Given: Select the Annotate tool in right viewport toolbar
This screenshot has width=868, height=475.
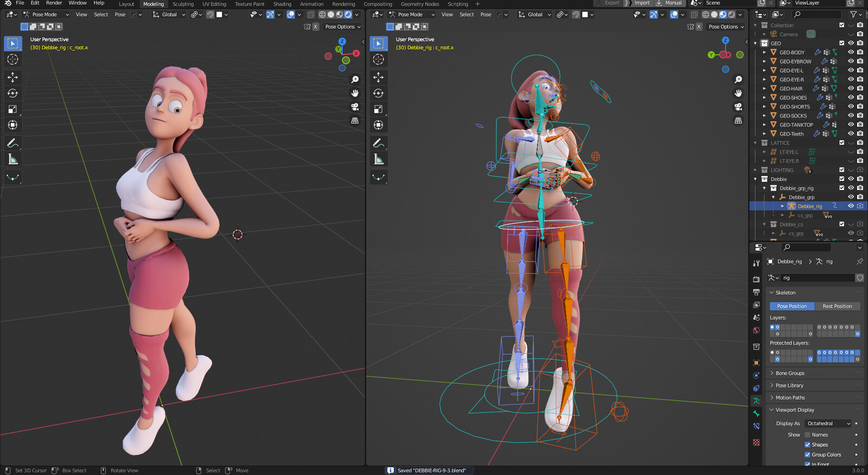Looking at the screenshot, I should [379, 143].
